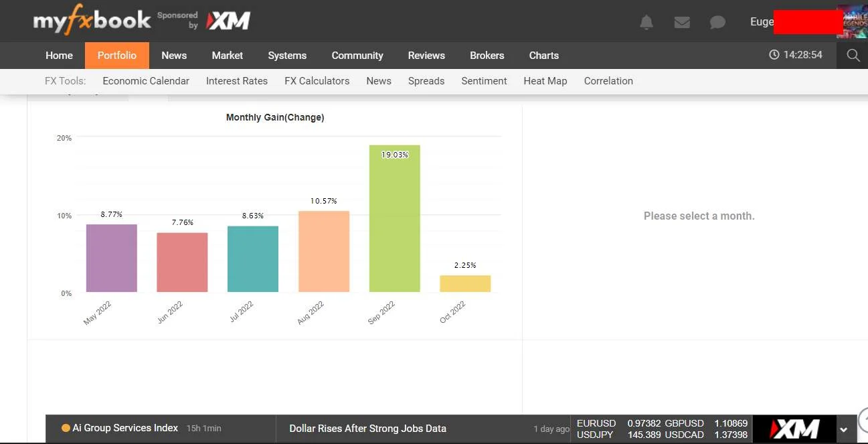Open the Brokers menu item
The height and width of the screenshot is (444, 868).
[487, 56]
